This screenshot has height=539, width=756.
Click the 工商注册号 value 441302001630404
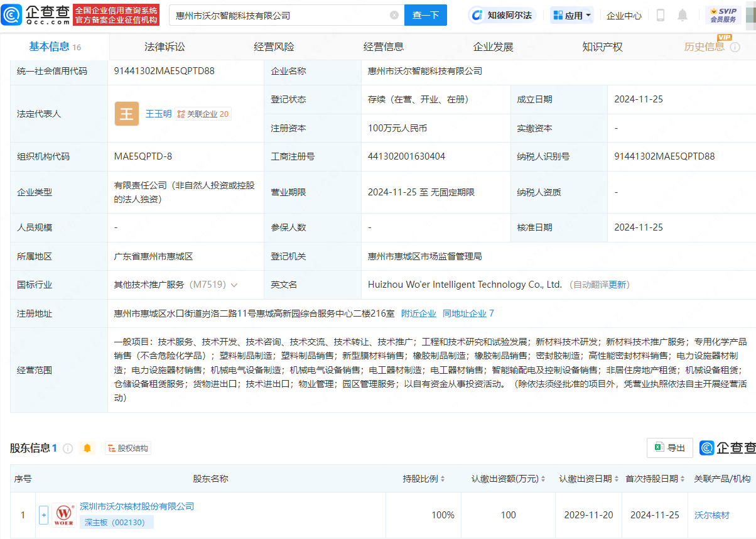(x=407, y=156)
